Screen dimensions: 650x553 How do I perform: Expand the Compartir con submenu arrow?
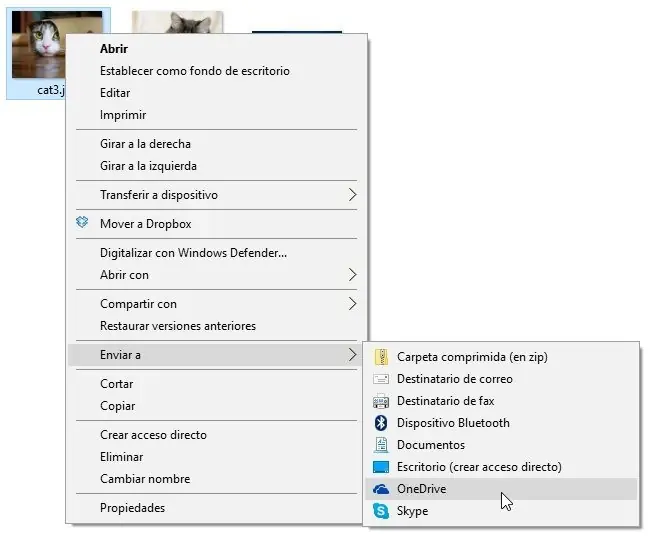(352, 303)
